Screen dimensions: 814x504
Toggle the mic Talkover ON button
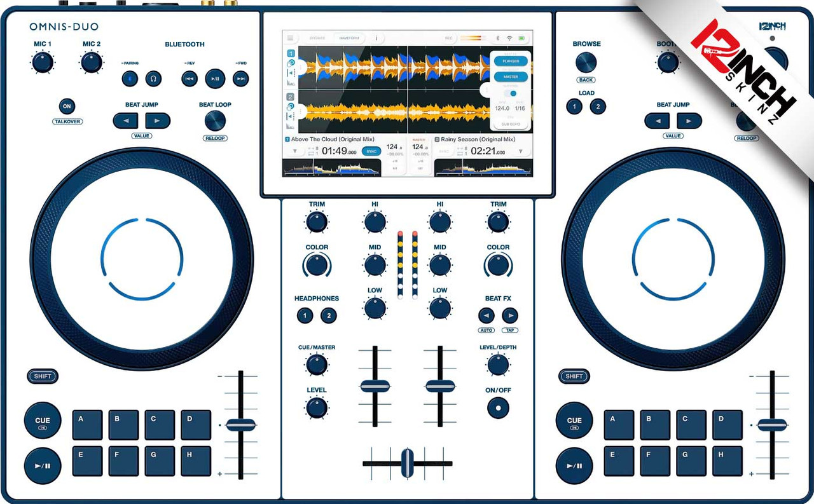[x=67, y=106]
